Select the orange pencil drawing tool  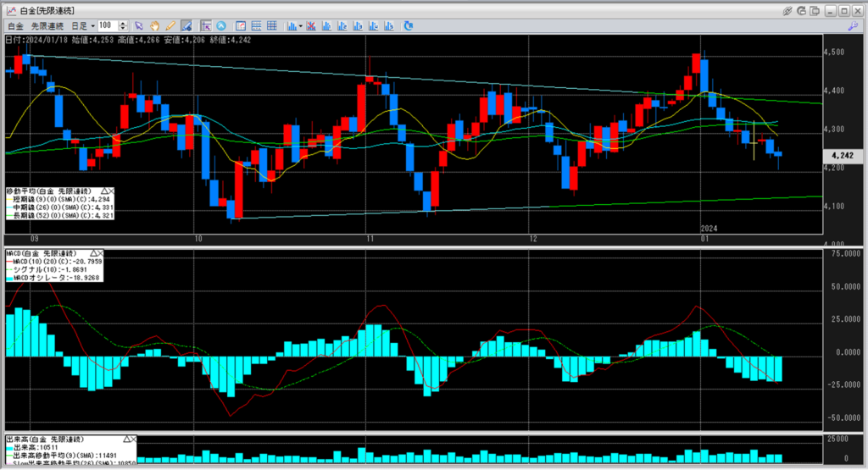[170, 26]
